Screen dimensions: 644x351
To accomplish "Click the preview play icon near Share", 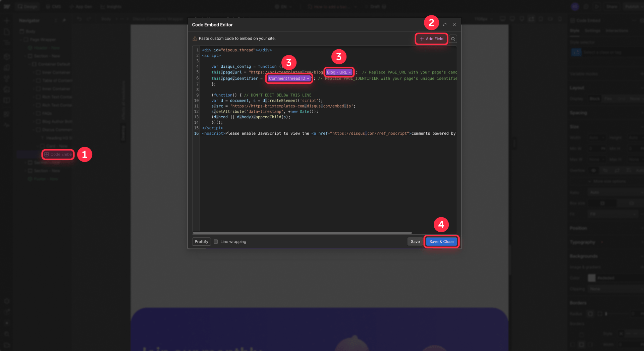I will 596,6.
